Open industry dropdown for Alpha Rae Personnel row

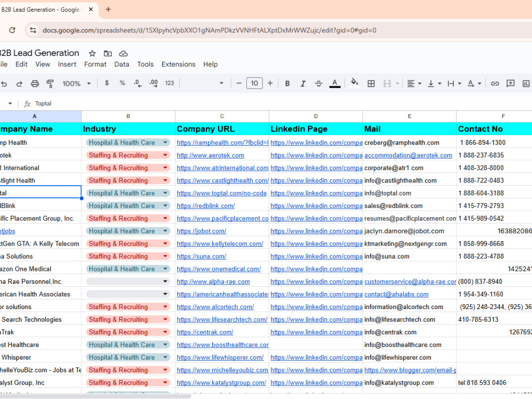(165, 281)
